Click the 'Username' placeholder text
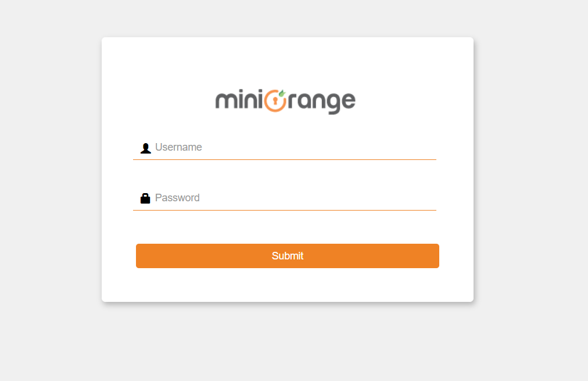The width and height of the screenshot is (588, 381). click(x=178, y=147)
